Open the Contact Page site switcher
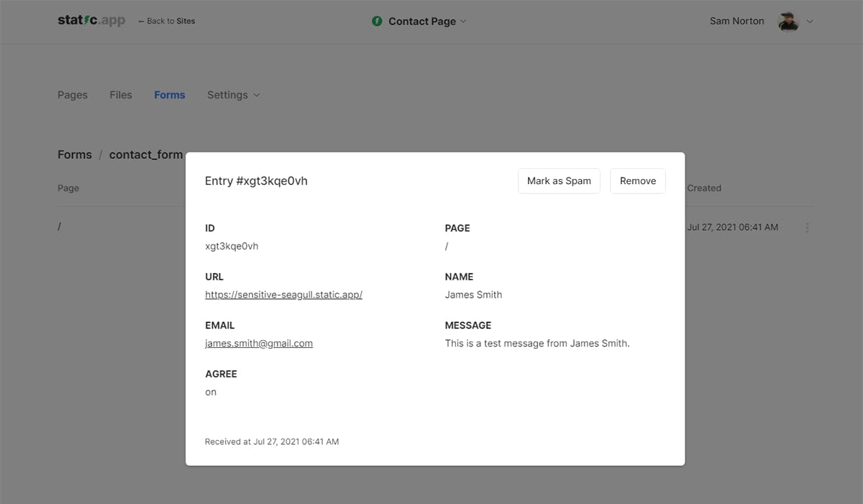Viewport: 863px width, 504px height. tap(421, 22)
